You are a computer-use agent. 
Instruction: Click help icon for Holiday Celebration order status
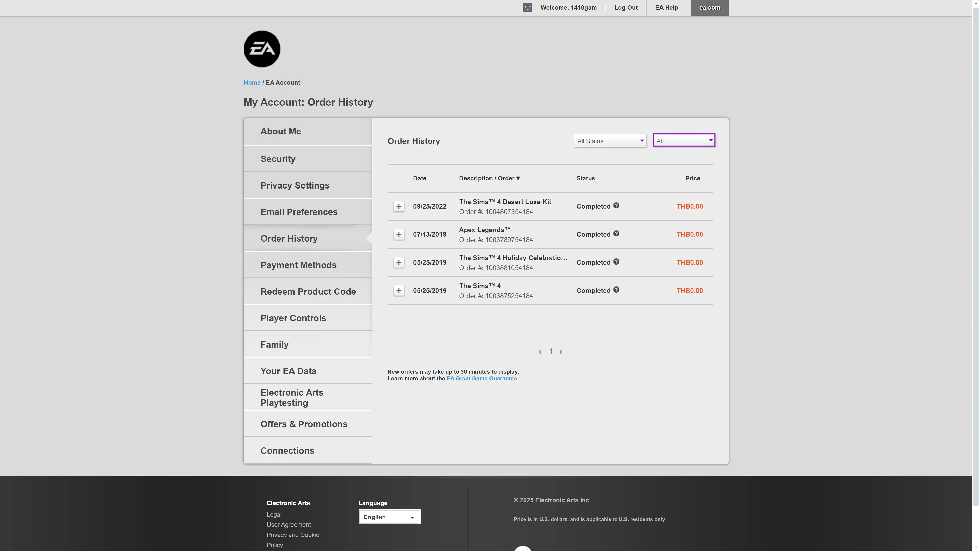(x=616, y=262)
